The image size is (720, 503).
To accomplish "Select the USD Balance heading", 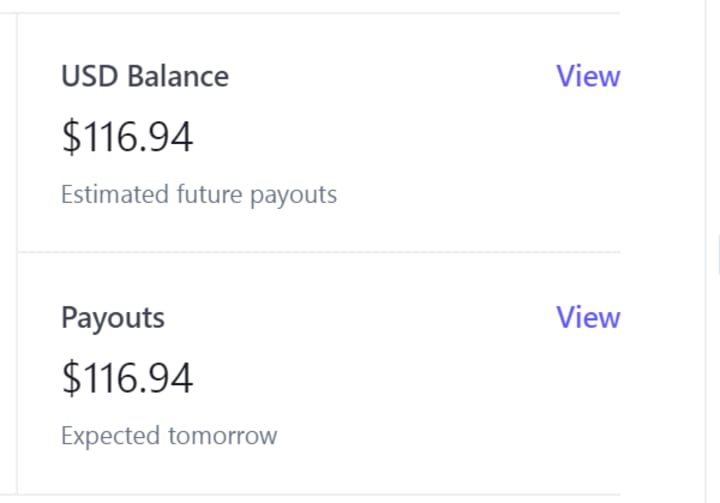I will [144, 76].
